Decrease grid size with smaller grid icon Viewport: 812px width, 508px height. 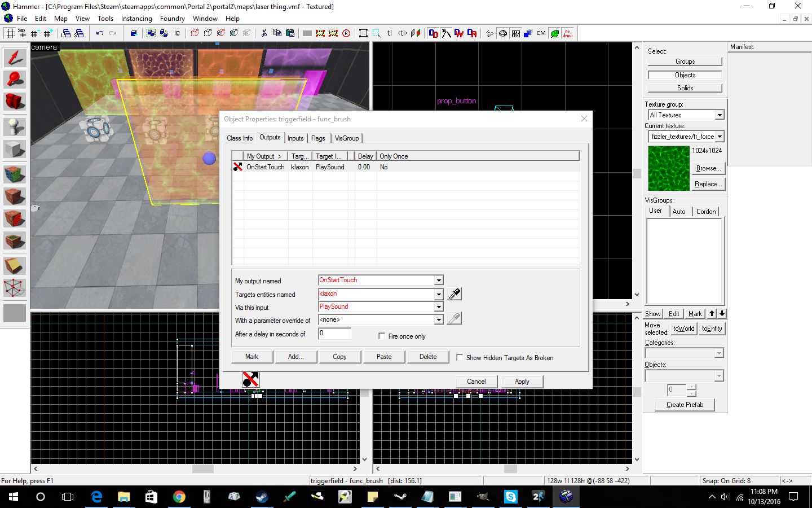(36, 33)
